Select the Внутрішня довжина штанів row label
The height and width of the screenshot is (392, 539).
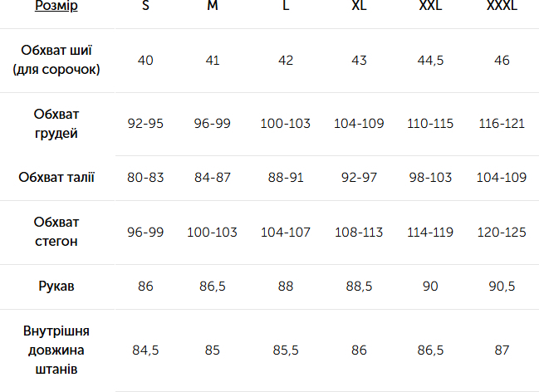pyautogui.click(x=56, y=350)
